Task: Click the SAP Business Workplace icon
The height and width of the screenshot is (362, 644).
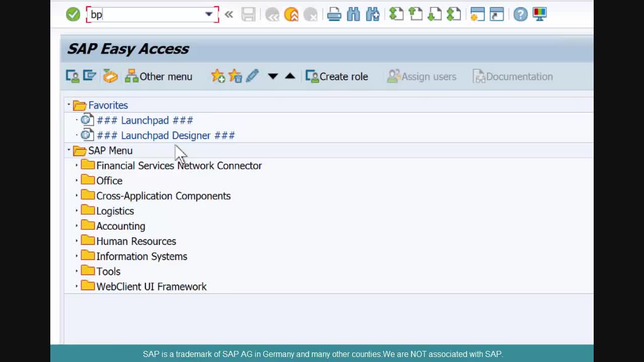Action: [110, 76]
